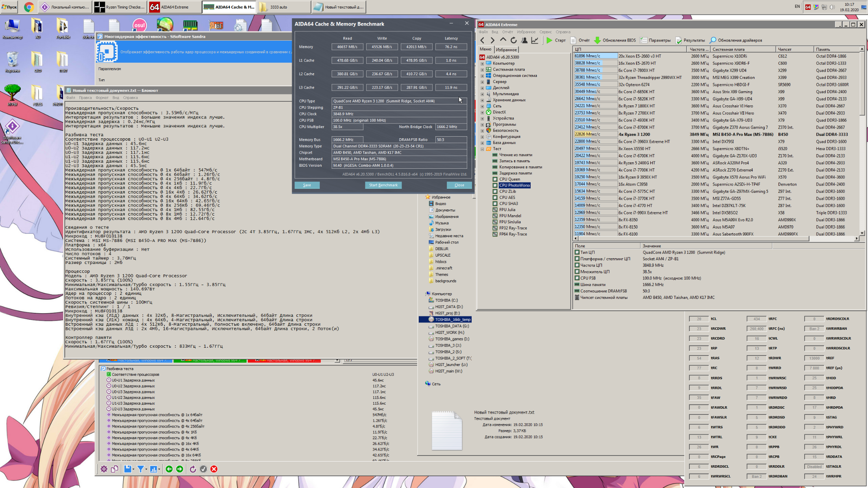Click the green Старт play icon
Image resolution: width=868 pixels, height=488 pixels.
coord(549,40)
